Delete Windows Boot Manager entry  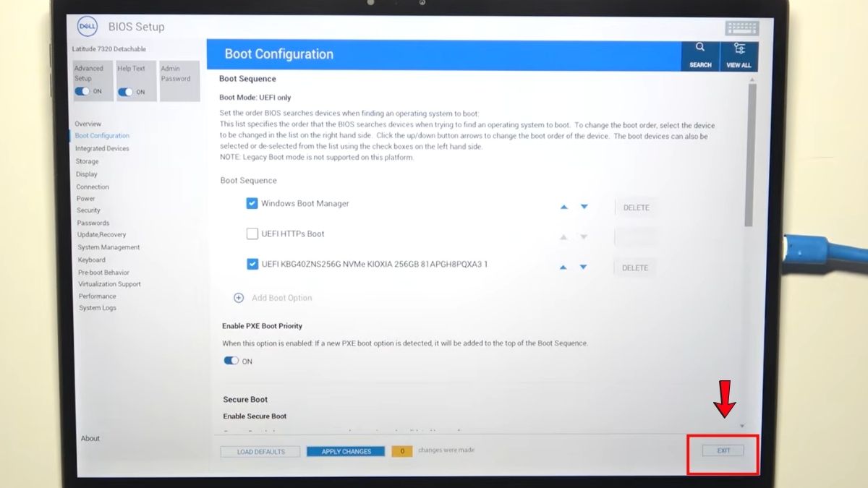click(x=636, y=207)
